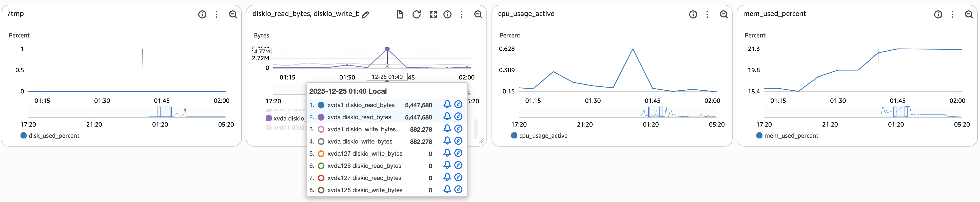Select xvda diskio_read_bytes tooltip row
This screenshot has width=980, height=202.
[x=359, y=117]
